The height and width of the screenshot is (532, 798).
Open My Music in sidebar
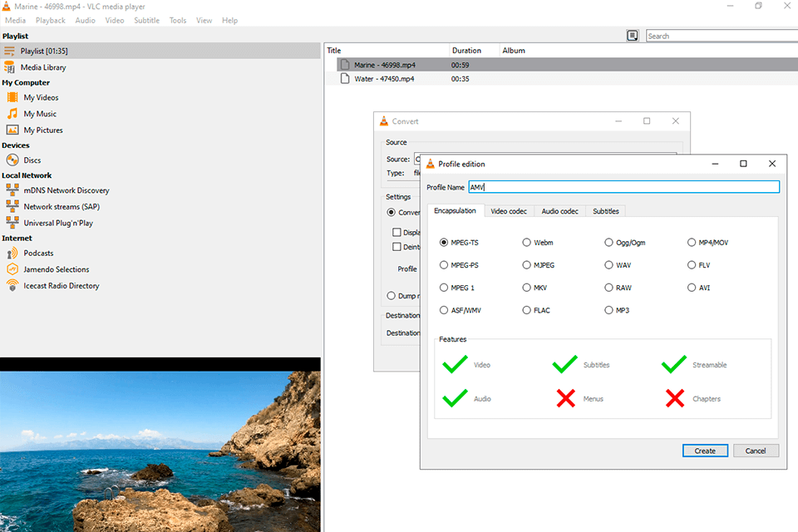click(x=40, y=114)
